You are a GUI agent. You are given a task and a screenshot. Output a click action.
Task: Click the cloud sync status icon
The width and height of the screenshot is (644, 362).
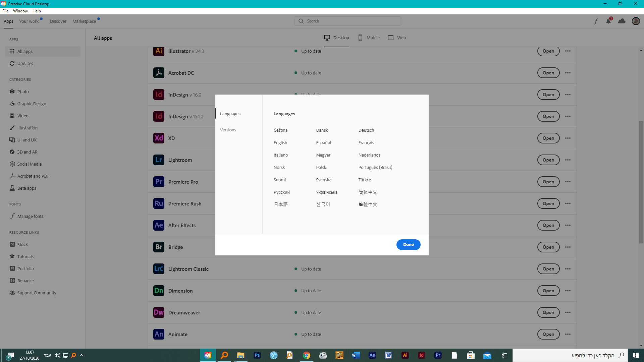[x=622, y=21]
